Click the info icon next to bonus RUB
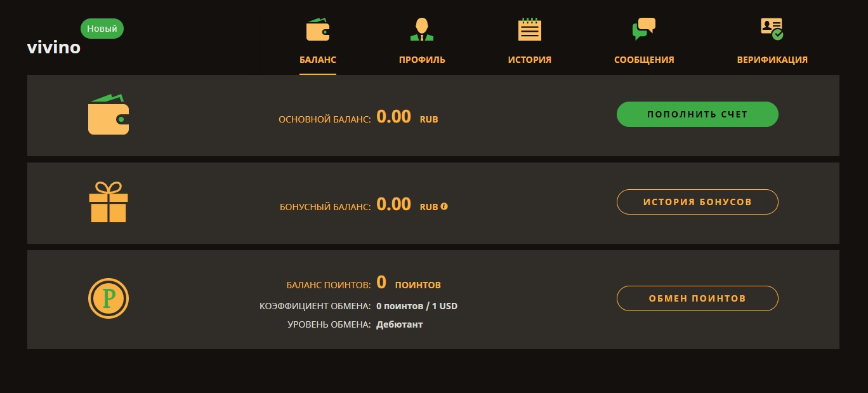Image resolution: width=868 pixels, height=393 pixels. pos(444,206)
